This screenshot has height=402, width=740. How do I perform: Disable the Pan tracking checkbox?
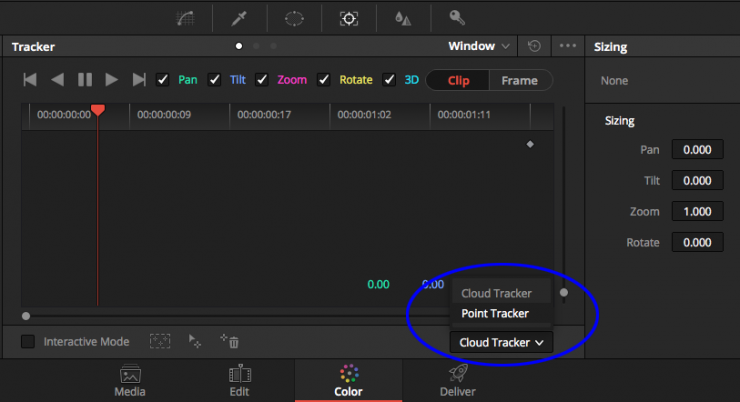point(162,80)
